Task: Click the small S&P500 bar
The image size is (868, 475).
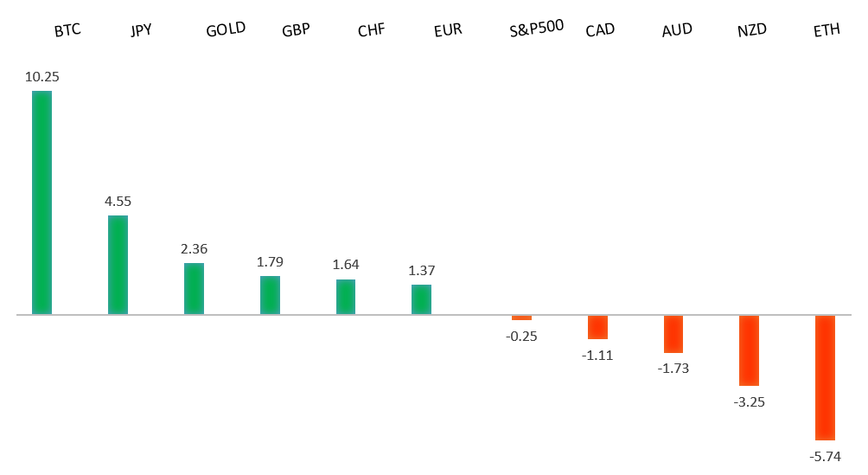Action: (521, 318)
